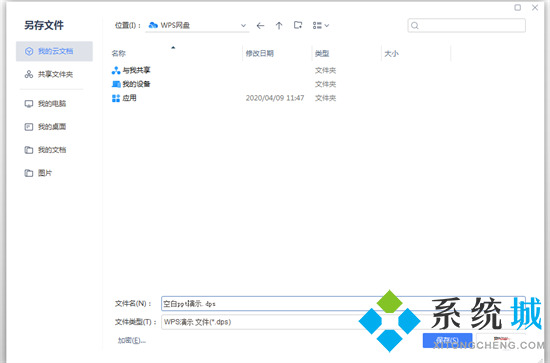550x363 pixels.
Task: Click the 加密(E)... link
Action: click(x=132, y=340)
